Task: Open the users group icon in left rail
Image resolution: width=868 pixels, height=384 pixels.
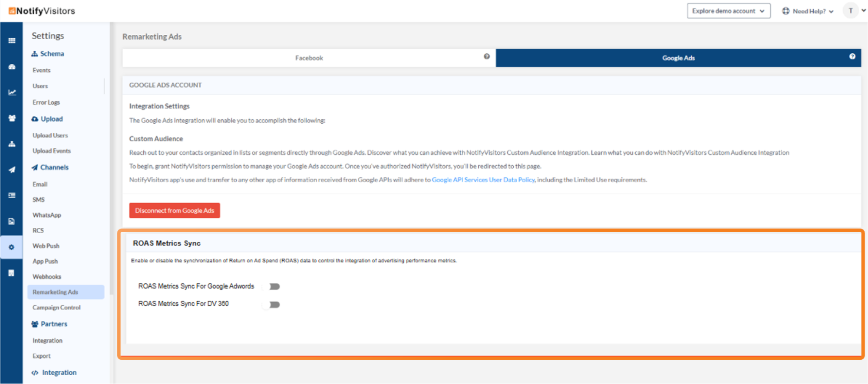Action: click(12, 118)
